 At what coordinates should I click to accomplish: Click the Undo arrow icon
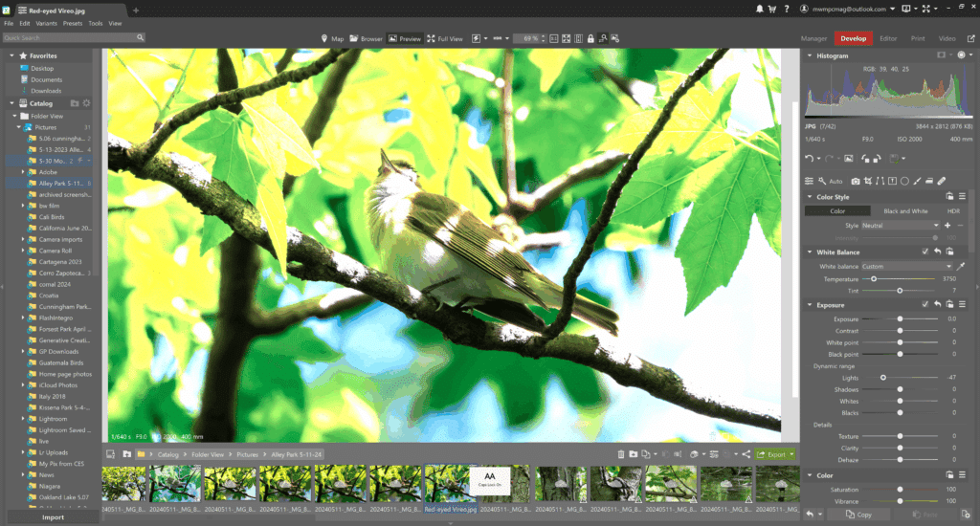810,159
